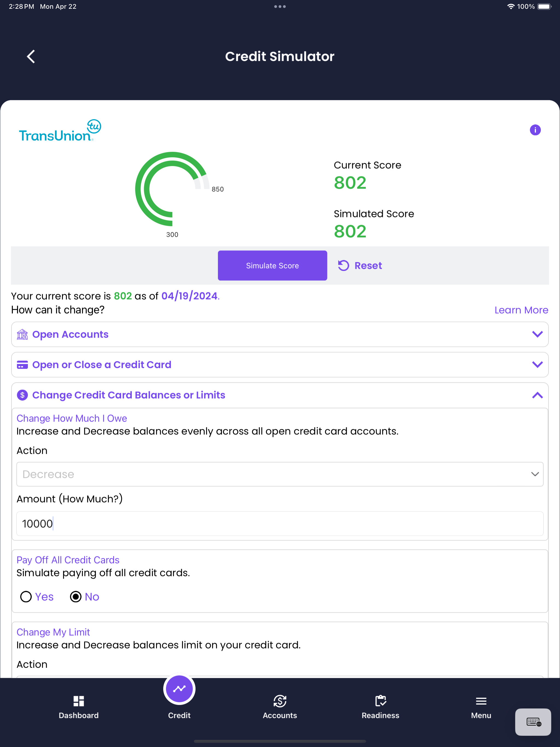Click the Current Score 802 value

pos(350,183)
